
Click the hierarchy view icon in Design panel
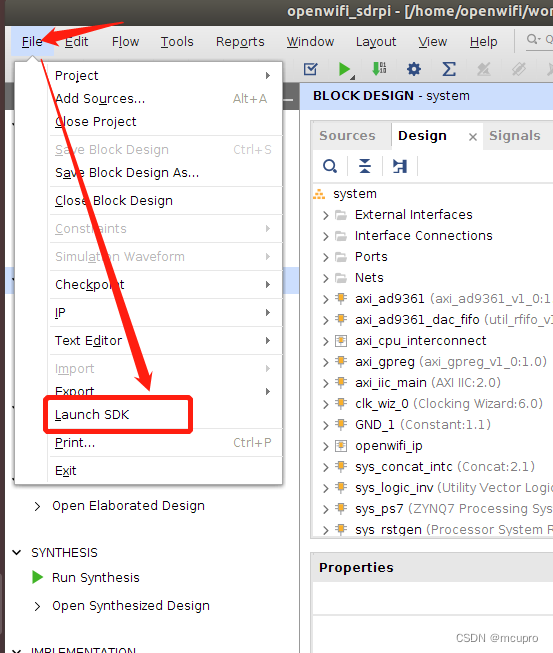[x=400, y=166]
